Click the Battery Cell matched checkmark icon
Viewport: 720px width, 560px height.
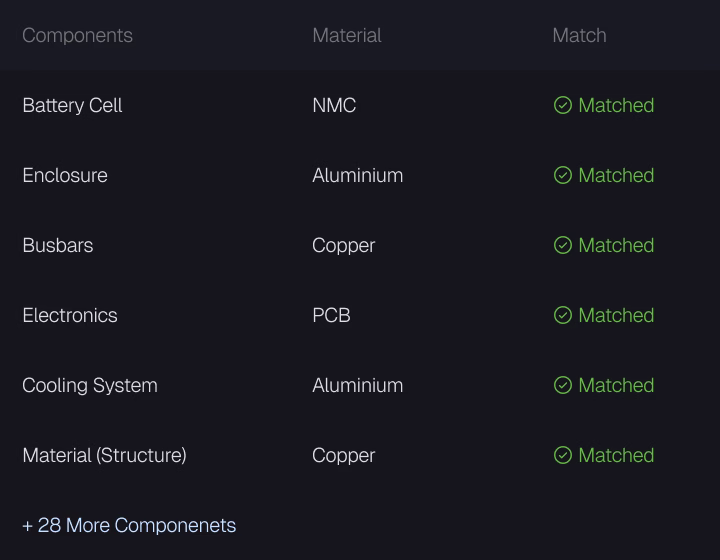pyautogui.click(x=562, y=105)
